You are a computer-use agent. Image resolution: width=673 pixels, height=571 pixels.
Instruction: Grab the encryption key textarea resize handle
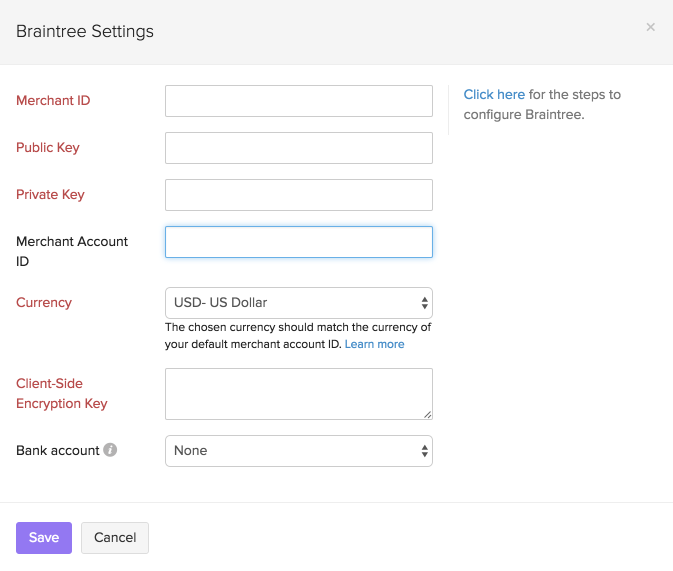coord(427,414)
